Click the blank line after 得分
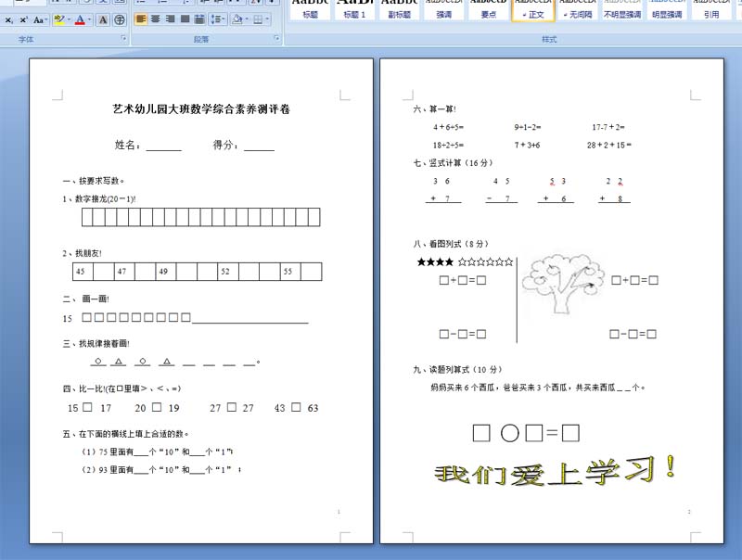The image size is (742, 560). pyautogui.click(x=260, y=146)
